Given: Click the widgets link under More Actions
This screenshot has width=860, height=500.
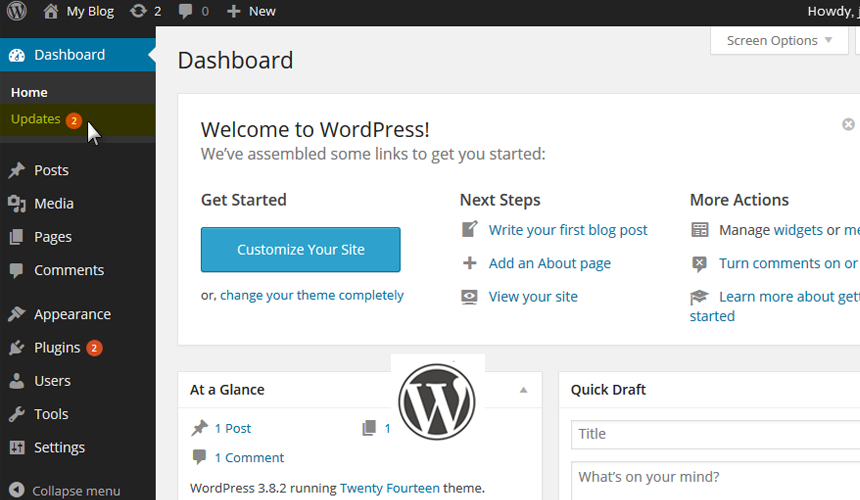Looking at the screenshot, I should click(x=798, y=230).
